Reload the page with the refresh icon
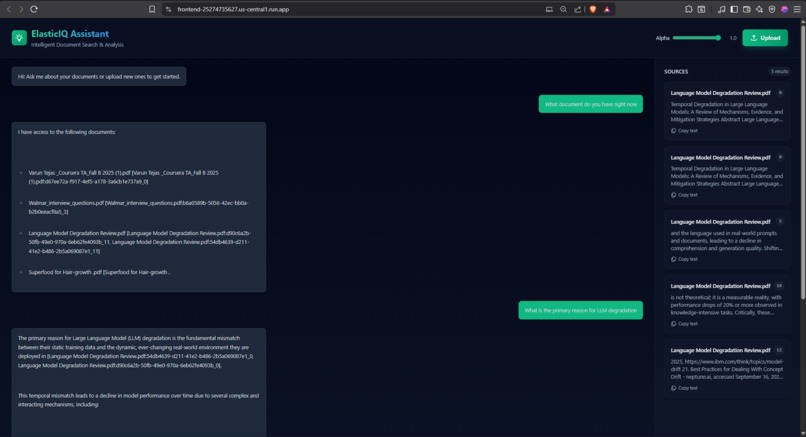806x437 pixels. point(34,9)
